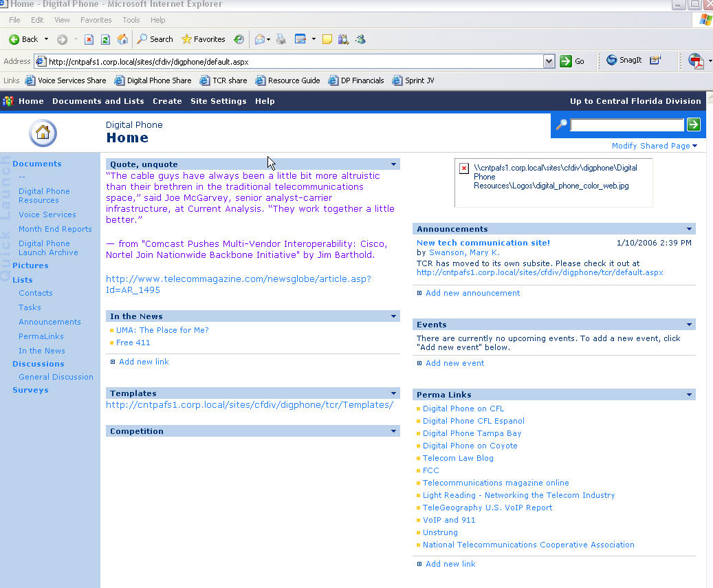713x588 pixels.
Task: Click the Mail envelope icon
Action: (260, 40)
